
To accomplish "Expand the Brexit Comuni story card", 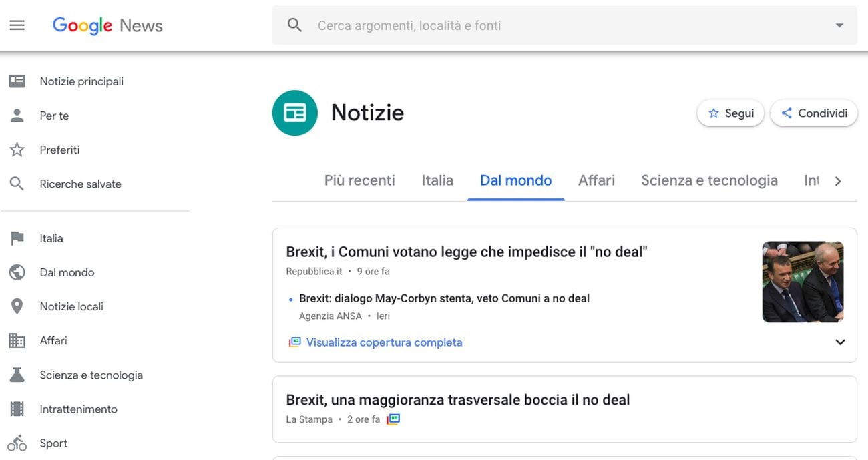I will [x=840, y=342].
